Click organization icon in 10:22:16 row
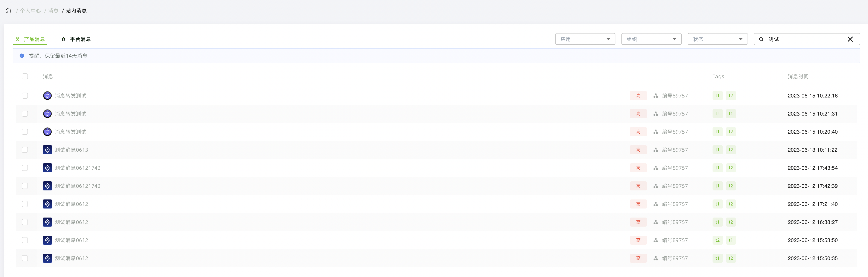This screenshot has height=277, width=868. click(656, 96)
